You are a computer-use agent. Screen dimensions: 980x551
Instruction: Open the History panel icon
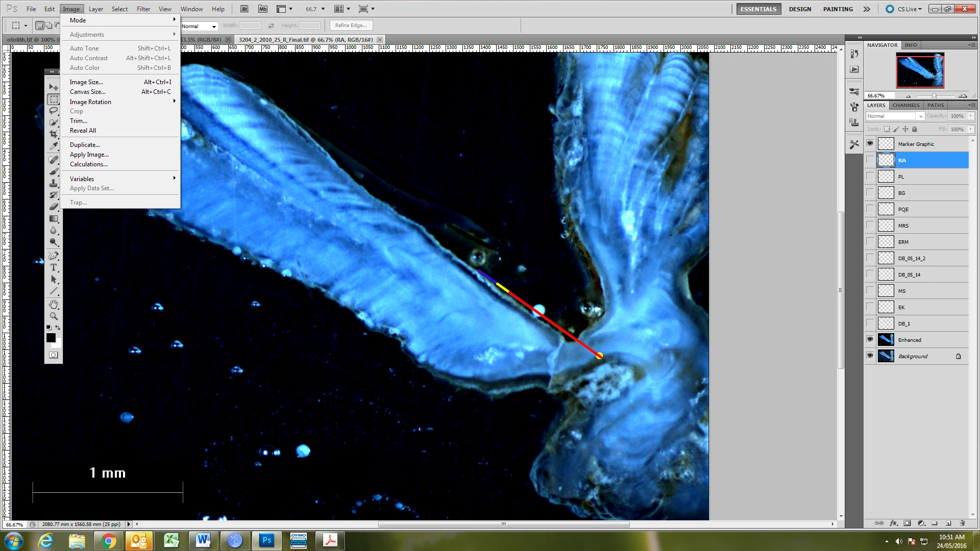(x=854, y=54)
